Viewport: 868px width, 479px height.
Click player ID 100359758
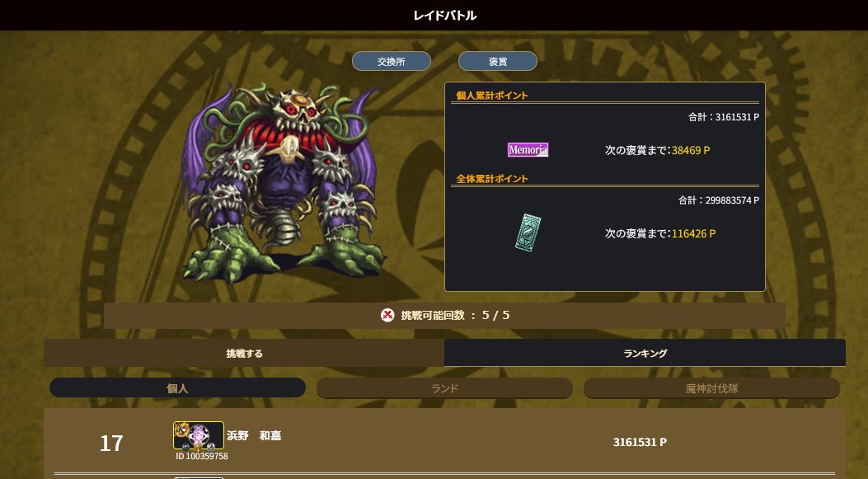(x=201, y=456)
